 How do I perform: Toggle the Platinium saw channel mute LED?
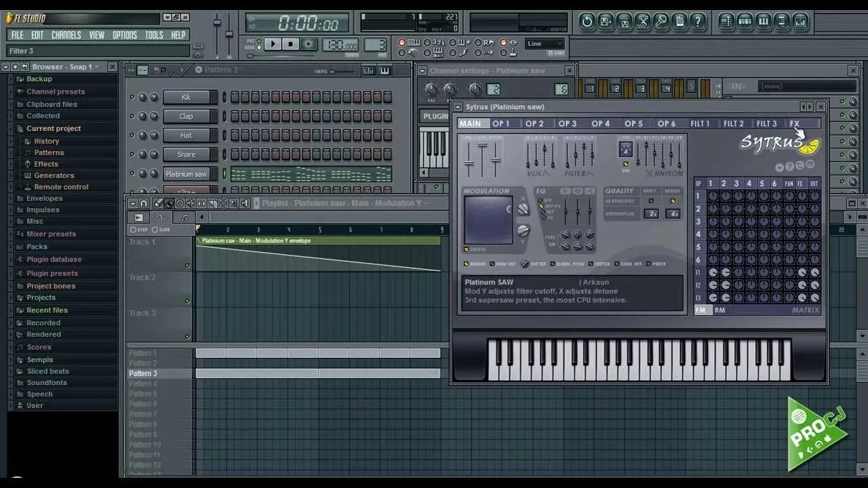[x=132, y=174]
